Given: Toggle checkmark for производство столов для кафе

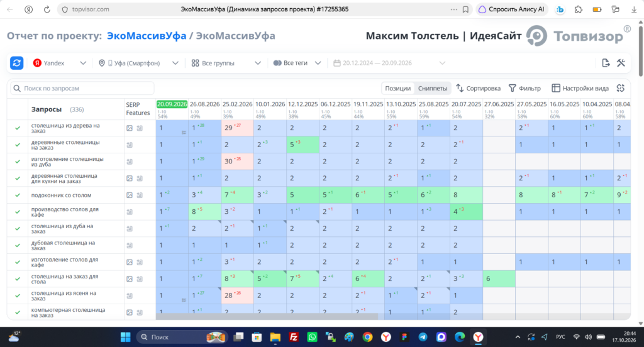Looking at the screenshot, I should [18, 212].
